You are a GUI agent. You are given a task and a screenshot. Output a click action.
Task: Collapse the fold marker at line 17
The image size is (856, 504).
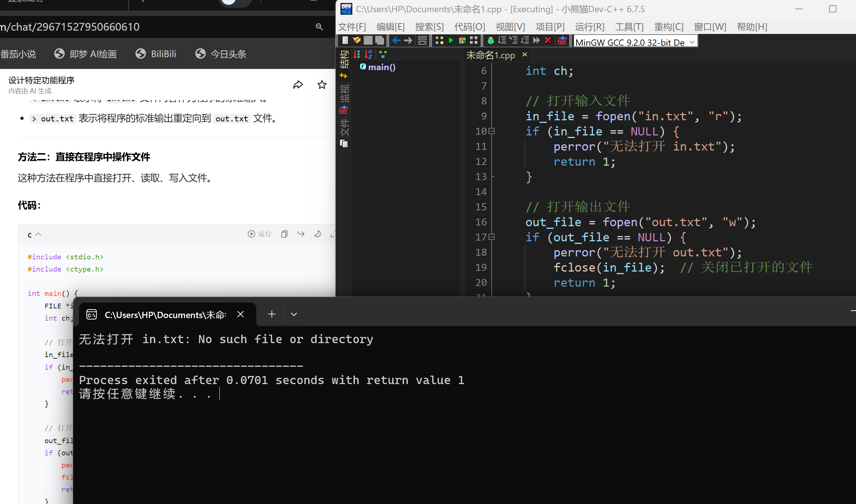[x=492, y=237]
